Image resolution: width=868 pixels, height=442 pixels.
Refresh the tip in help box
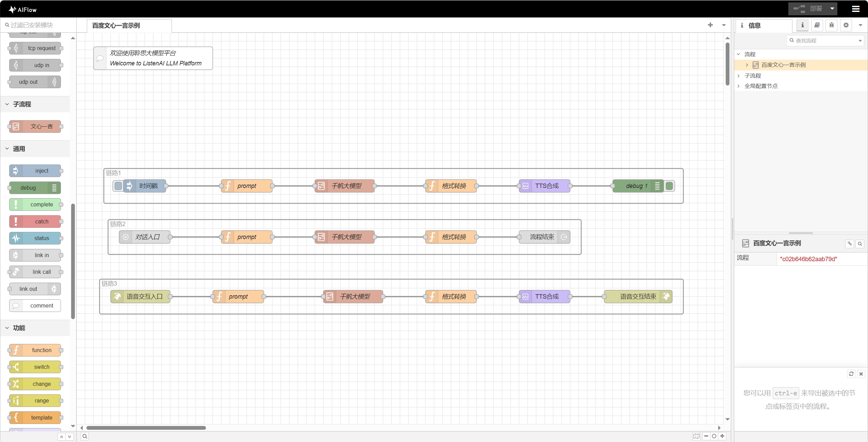point(851,374)
